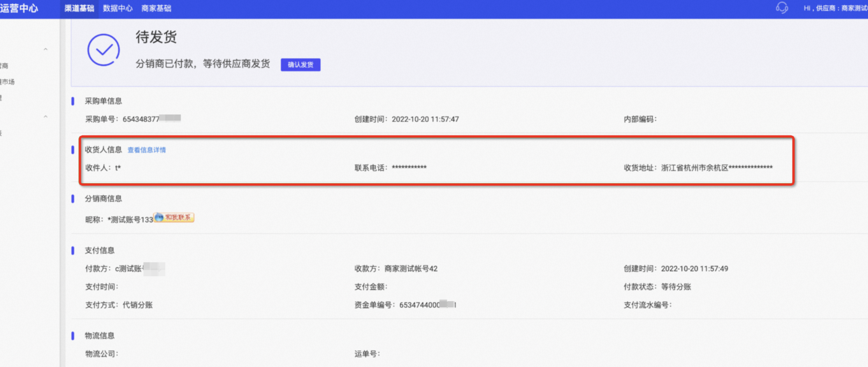Click the 支付时间 label
Image resolution: width=868 pixels, height=367 pixels.
click(x=102, y=287)
